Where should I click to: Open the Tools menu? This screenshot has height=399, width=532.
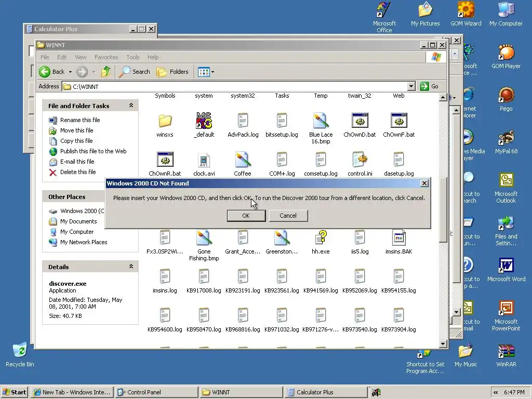click(x=132, y=57)
